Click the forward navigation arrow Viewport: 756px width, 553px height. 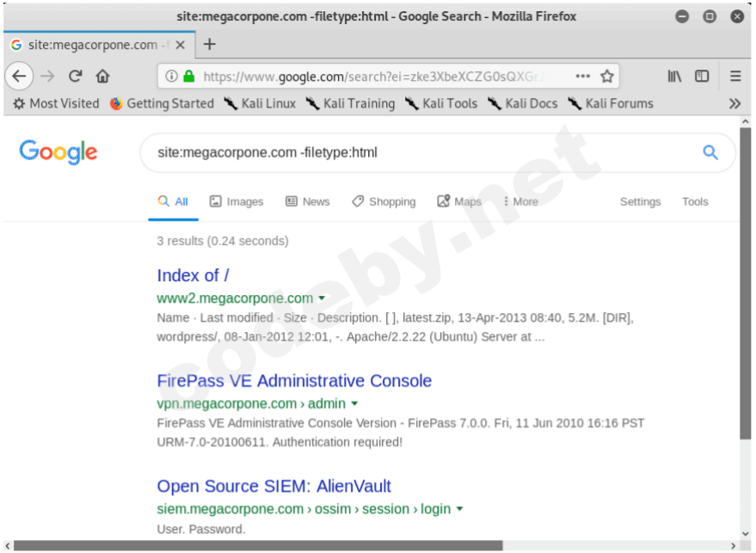[x=47, y=77]
